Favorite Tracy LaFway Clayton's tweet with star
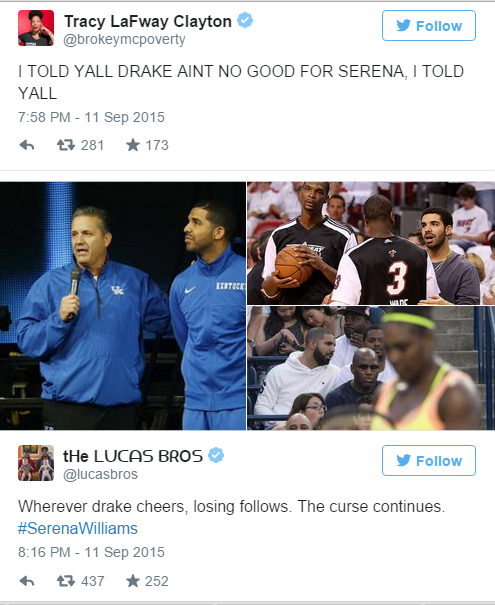Viewport: 495px width, 605px height. pos(133,145)
